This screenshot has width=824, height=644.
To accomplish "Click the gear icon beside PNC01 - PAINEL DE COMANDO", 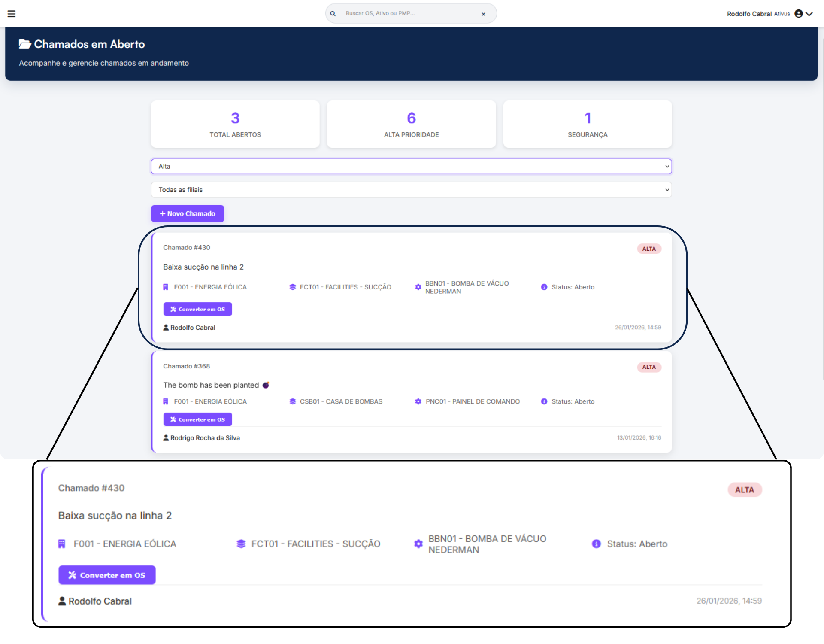I will coord(418,401).
